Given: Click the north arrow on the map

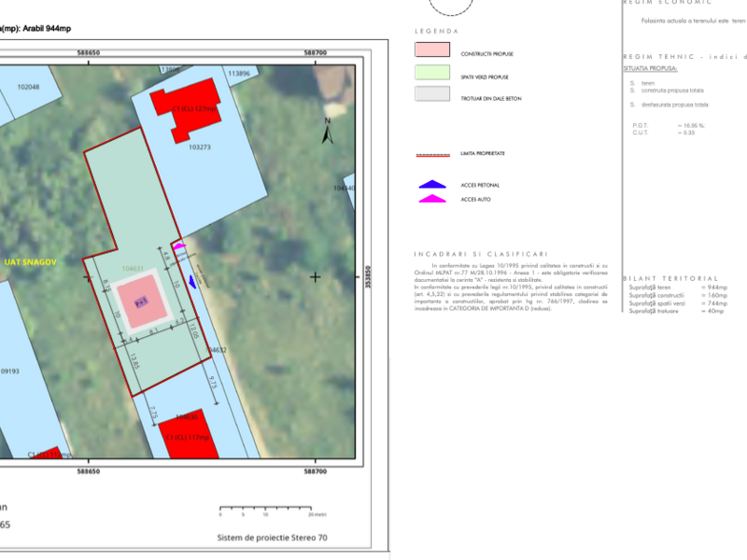Looking at the screenshot, I should 328,131.
